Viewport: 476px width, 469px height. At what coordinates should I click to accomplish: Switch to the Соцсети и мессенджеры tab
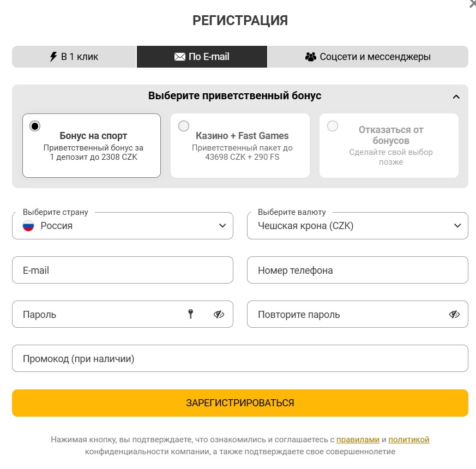[368, 56]
